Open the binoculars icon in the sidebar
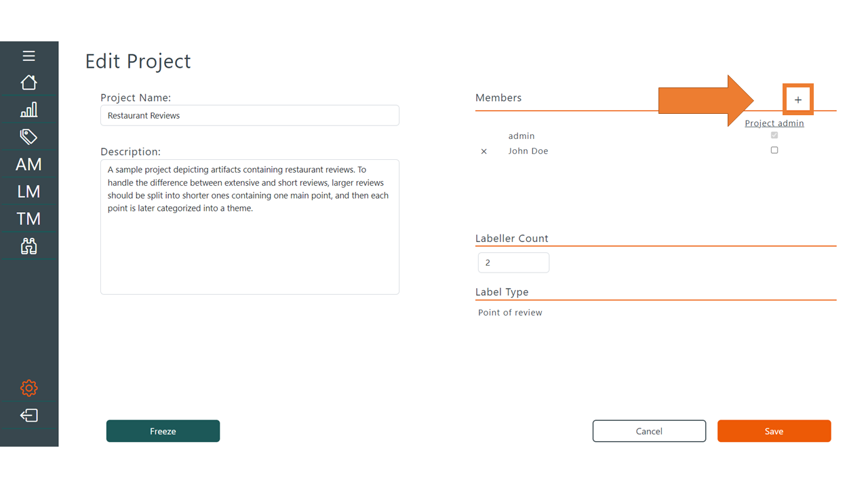Image resolution: width=868 pixels, height=488 pixels. click(28, 245)
